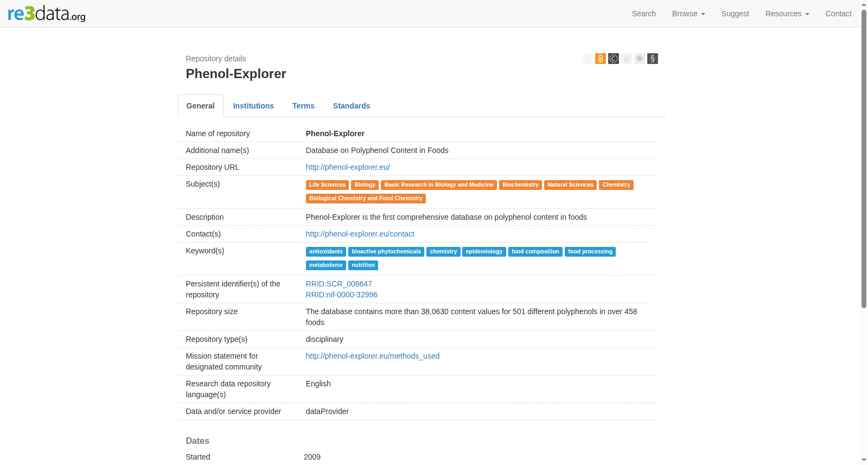Open the RRID:SCR_008647 identifier link
This screenshot has width=868, height=465.
(x=339, y=284)
